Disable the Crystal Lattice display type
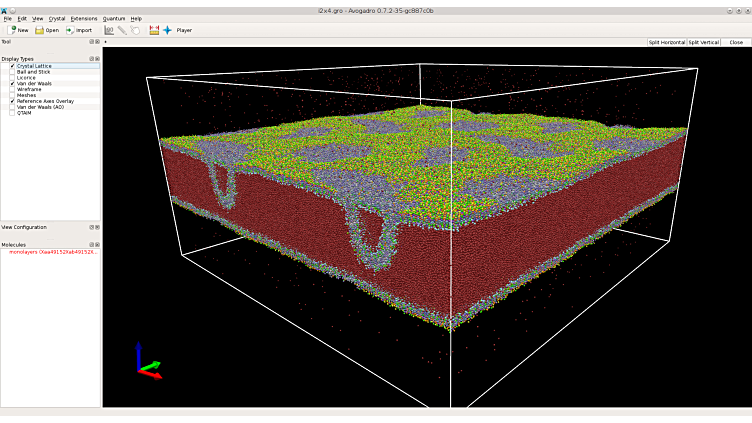The height and width of the screenshot is (423, 752). [12, 66]
